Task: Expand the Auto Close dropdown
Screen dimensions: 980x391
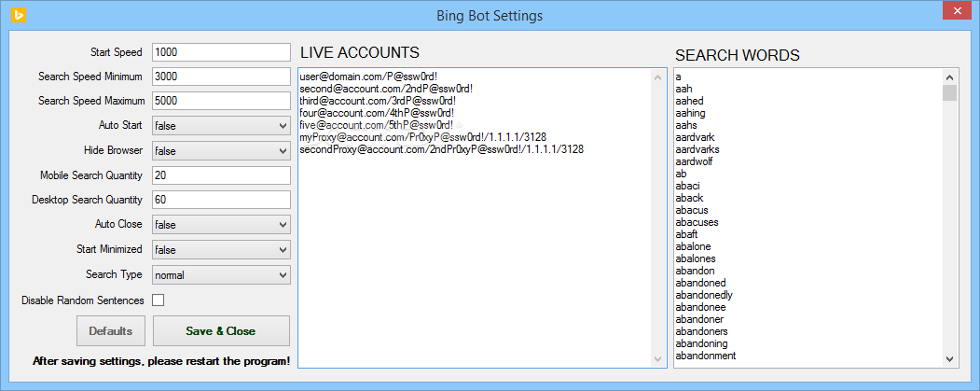Action: [x=221, y=225]
